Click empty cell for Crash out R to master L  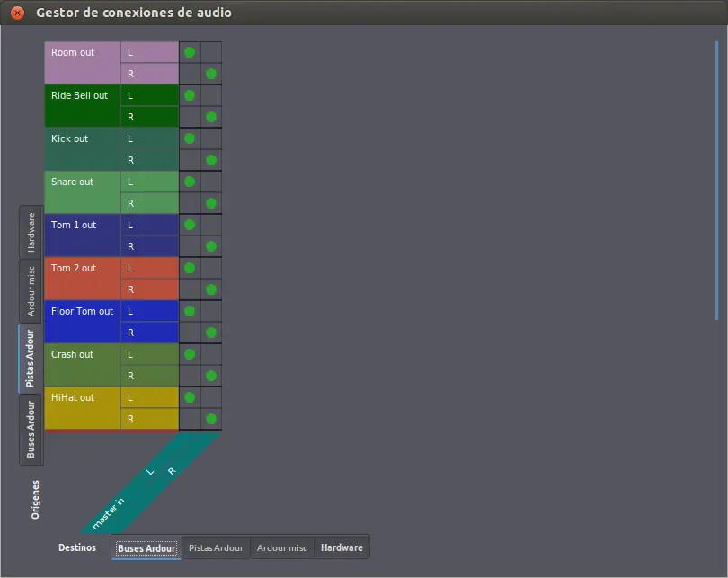click(190, 376)
